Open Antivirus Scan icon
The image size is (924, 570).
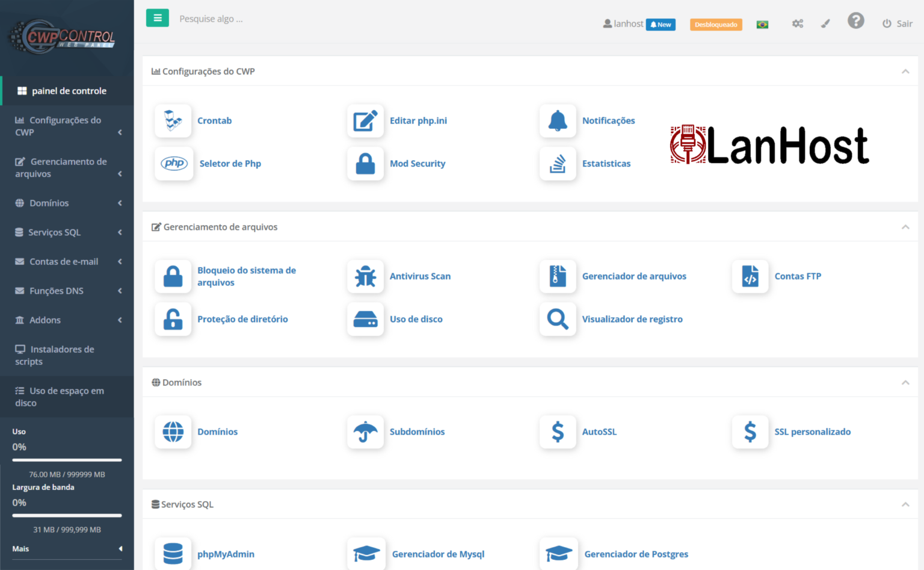(365, 276)
